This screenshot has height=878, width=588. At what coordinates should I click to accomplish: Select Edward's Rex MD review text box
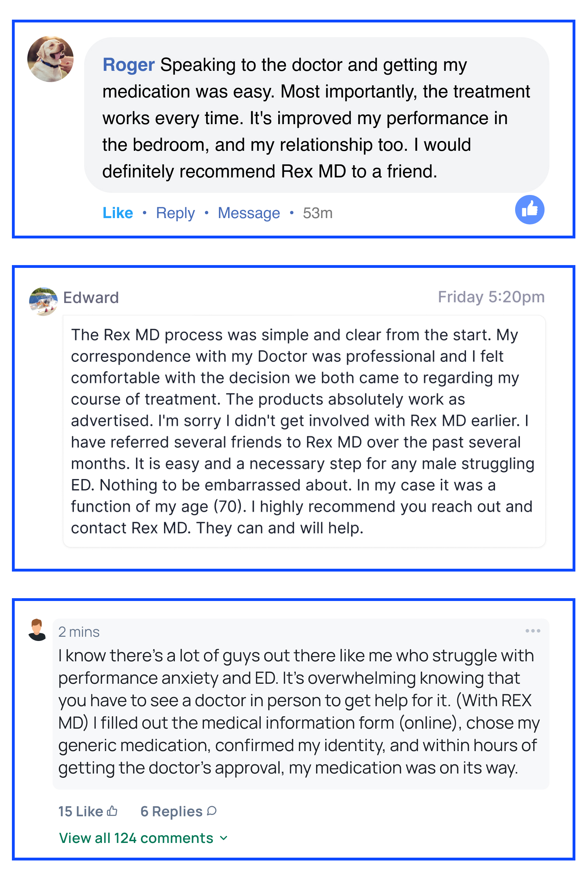click(x=304, y=431)
